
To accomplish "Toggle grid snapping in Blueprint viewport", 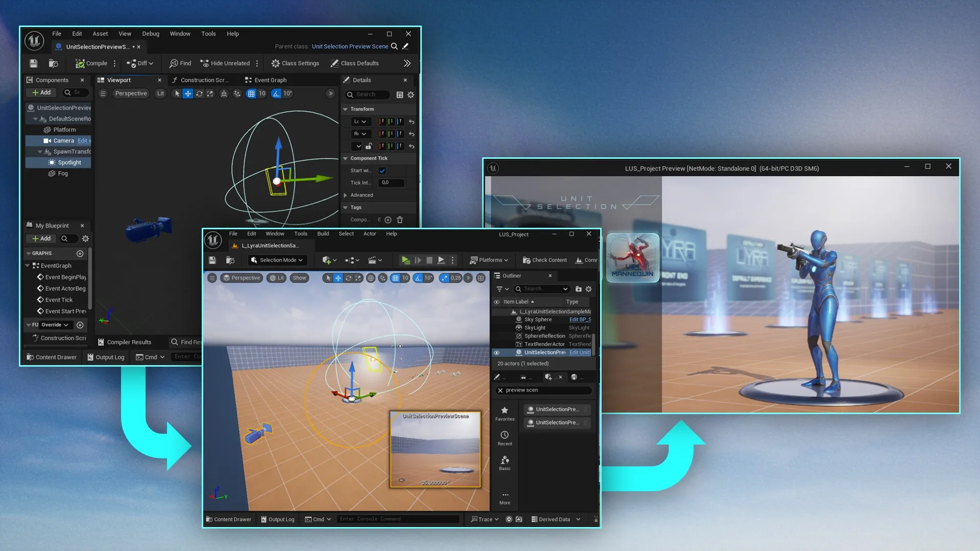I will [251, 93].
